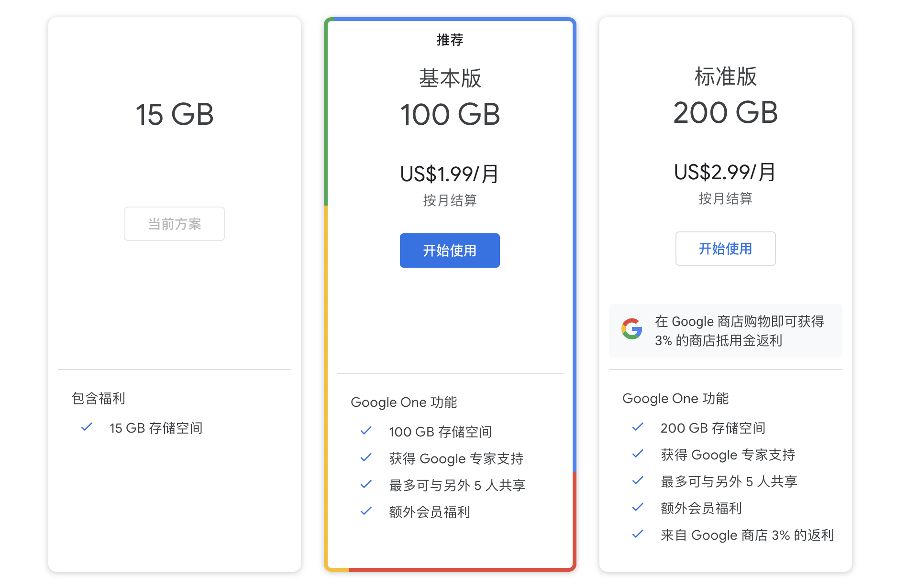Click standard plan's Google One 功能 heading
Viewport: 907px width, 588px height.
coord(675,398)
